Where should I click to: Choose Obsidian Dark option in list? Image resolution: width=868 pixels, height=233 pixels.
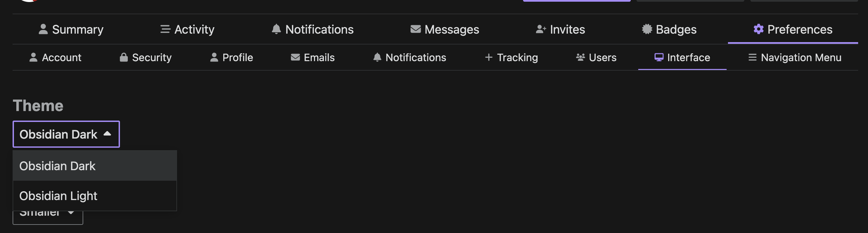pos(95,166)
